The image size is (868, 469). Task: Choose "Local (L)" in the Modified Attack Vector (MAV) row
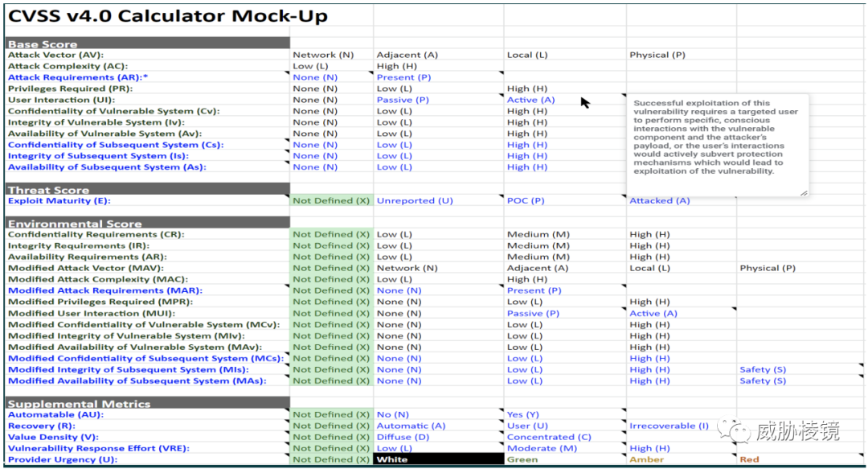(650, 269)
